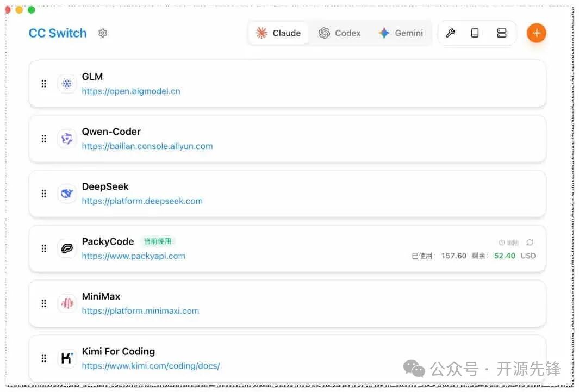Open the platform.deepseek.com link
This screenshot has height=392, width=579.
click(142, 201)
